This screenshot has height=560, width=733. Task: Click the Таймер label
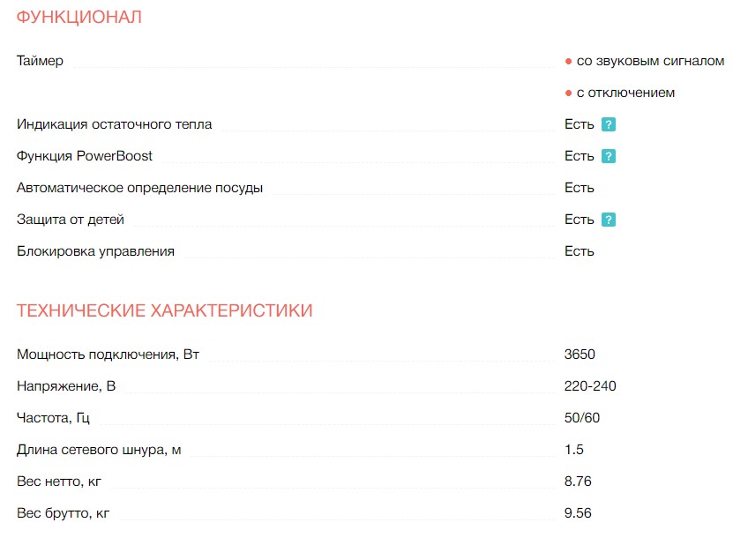40,61
